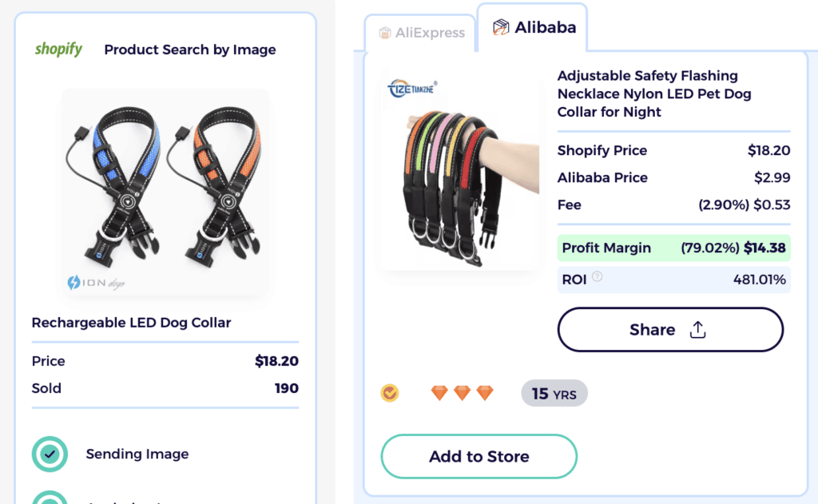This screenshot has width=818, height=504.
Task: Click the TIZE brand logo on product image
Action: click(x=412, y=87)
